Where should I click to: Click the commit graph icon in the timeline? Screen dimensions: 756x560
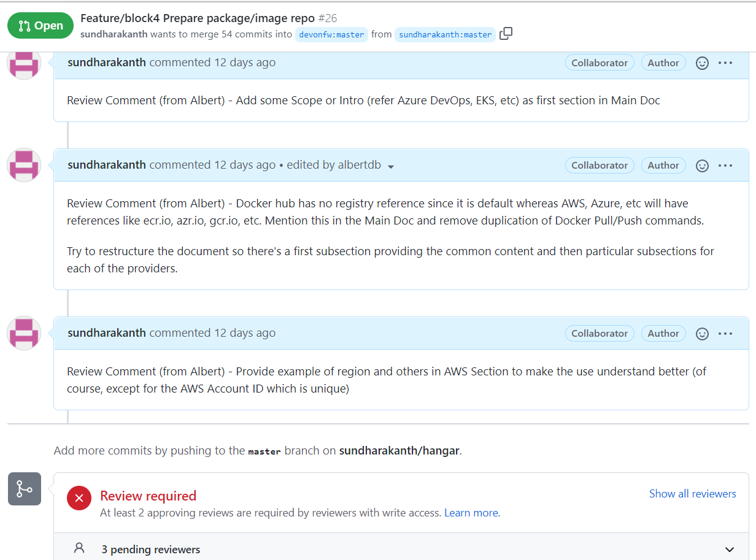tap(24, 489)
